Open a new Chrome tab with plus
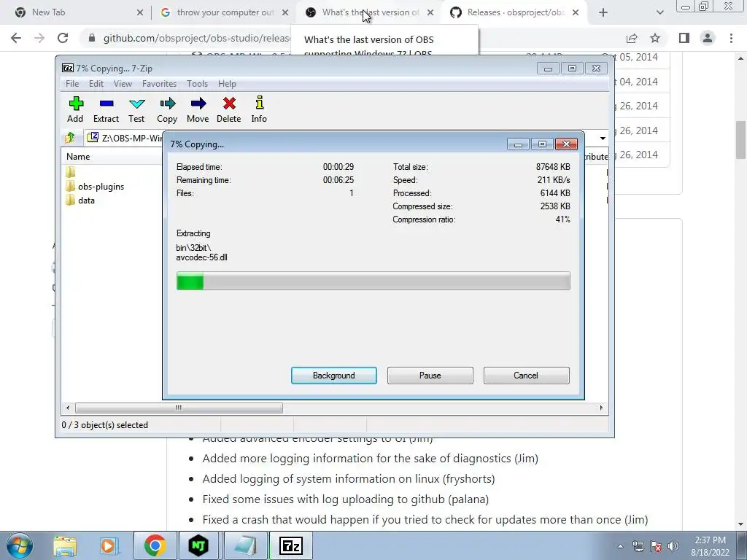 603,13
